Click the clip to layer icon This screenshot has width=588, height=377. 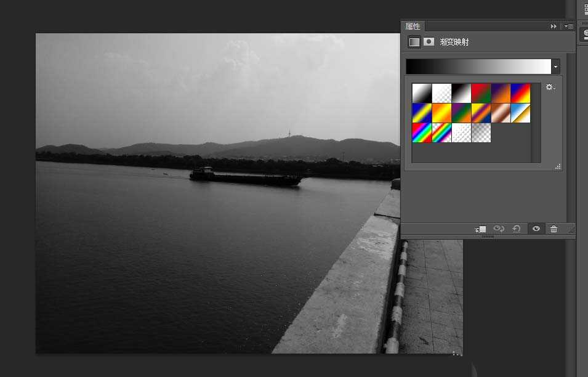(x=480, y=229)
